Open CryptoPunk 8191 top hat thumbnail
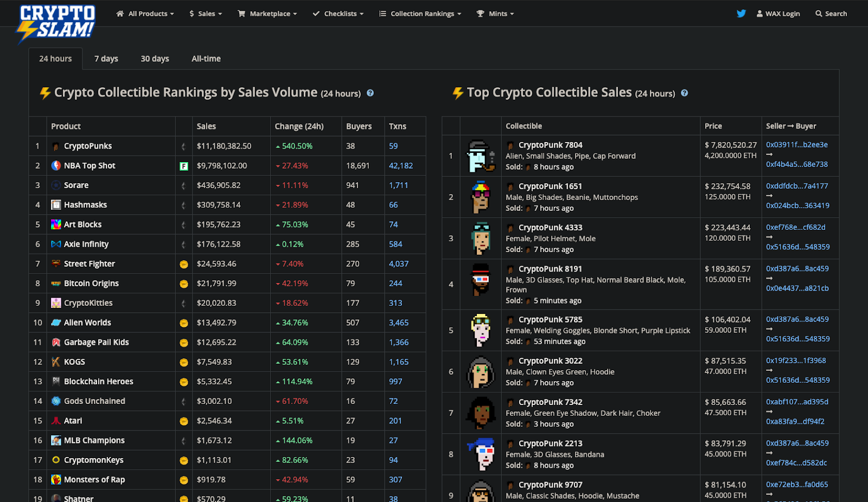The height and width of the screenshot is (502, 868). pos(481,280)
